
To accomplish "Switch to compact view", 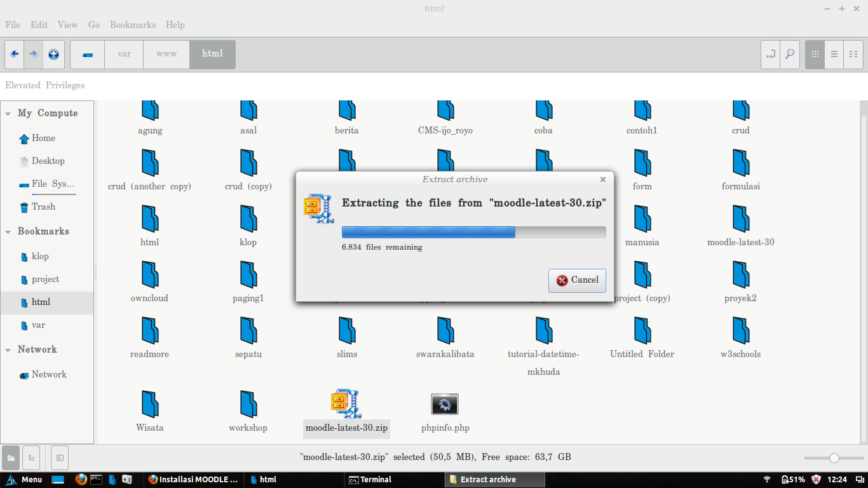I will [853, 55].
